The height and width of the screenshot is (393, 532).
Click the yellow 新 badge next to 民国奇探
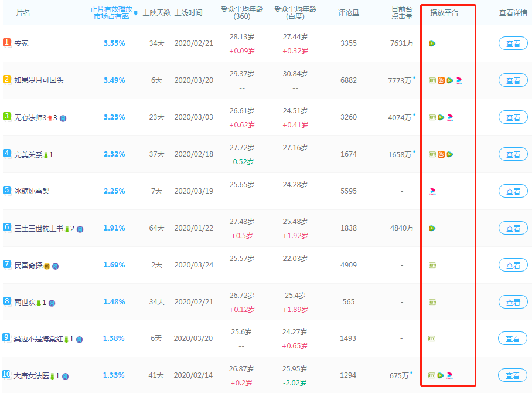coord(47,266)
